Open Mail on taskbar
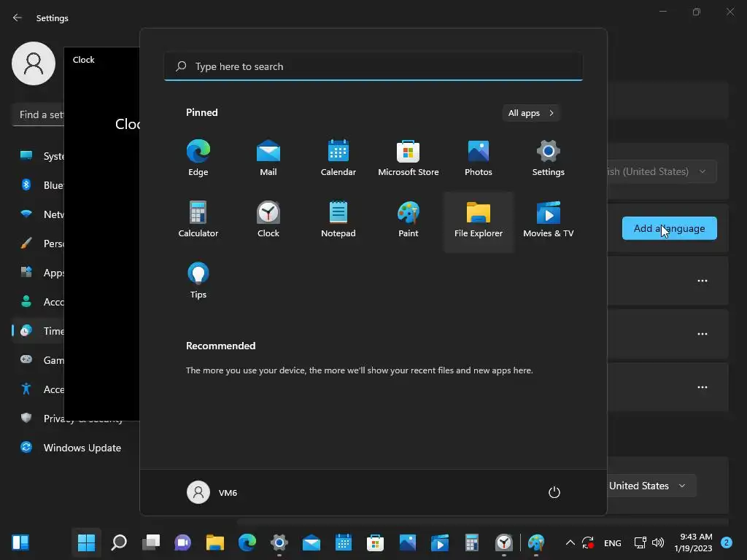 [x=311, y=542]
